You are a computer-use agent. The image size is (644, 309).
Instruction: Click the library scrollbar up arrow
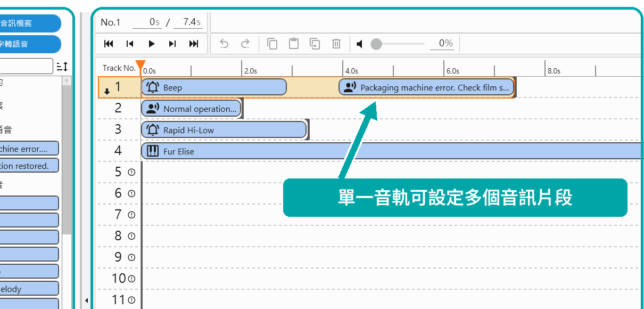pyautogui.click(x=67, y=81)
